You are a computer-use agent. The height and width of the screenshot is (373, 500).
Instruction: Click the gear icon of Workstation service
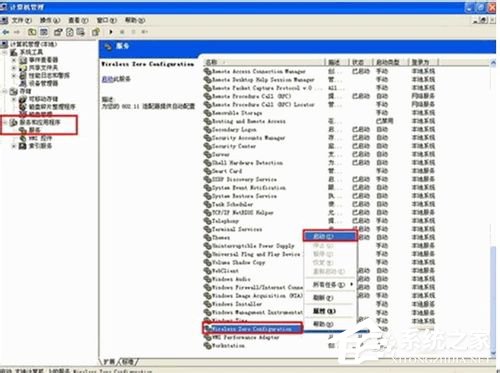pos(207,346)
